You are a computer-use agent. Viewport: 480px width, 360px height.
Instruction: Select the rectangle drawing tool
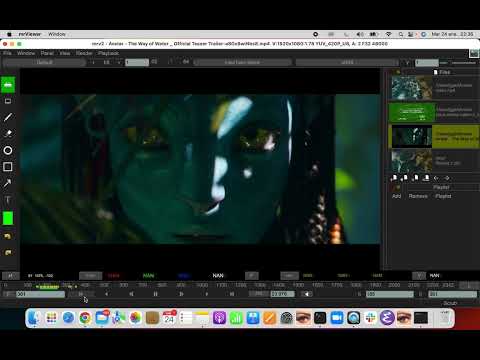click(x=8, y=167)
